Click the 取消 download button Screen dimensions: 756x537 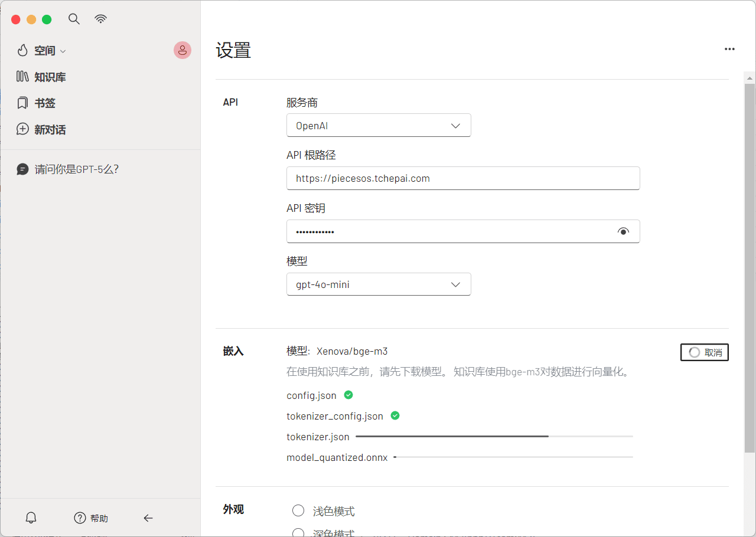705,352
